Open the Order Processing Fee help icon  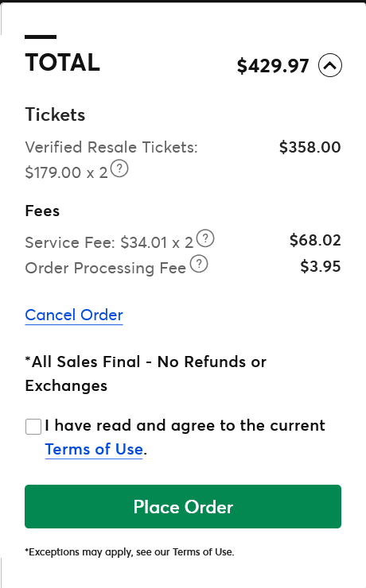(x=199, y=264)
